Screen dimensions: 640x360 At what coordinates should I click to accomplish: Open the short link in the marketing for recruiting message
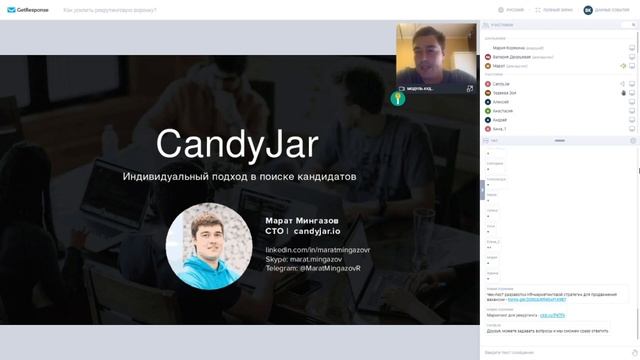pos(552,315)
